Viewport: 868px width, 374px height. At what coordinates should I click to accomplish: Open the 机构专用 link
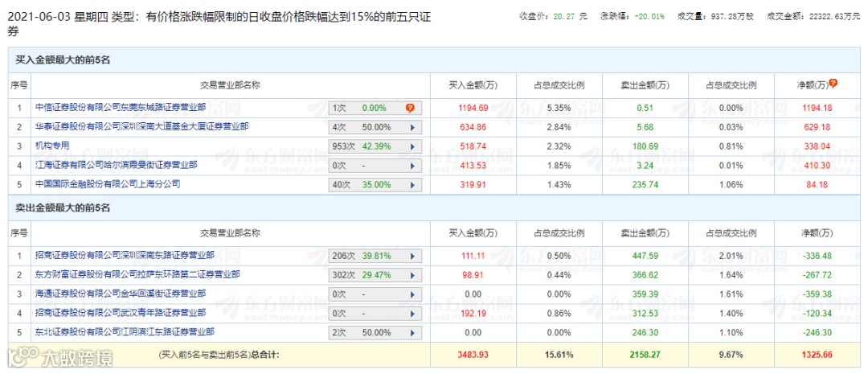pyautogui.click(x=52, y=146)
